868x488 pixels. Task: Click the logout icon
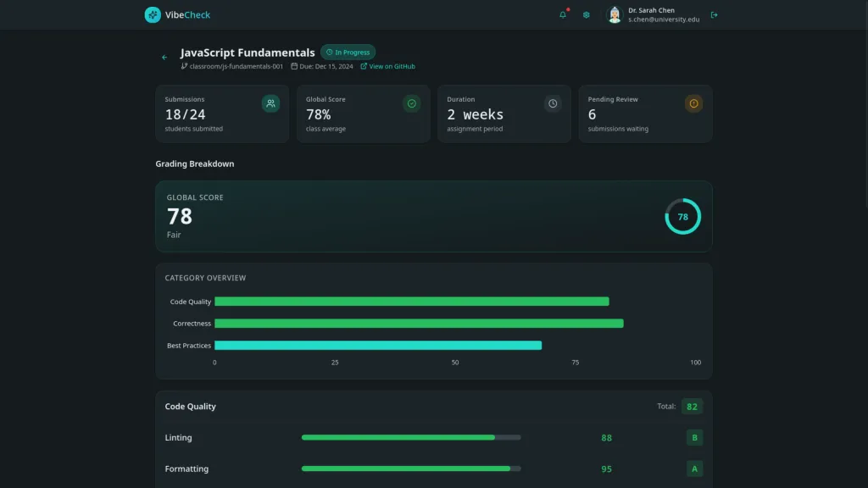click(x=714, y=14)
